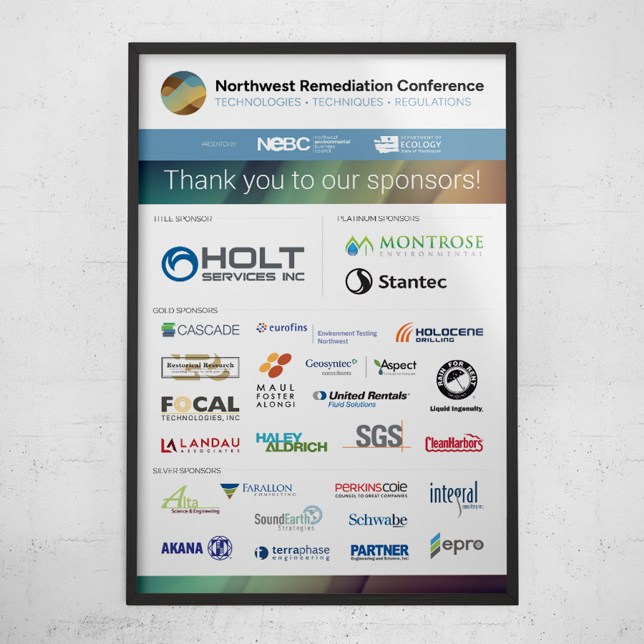The height and width of the screenshot is (644, 644).
Task: Click the Holt Services Inc logo
Action: coord(233,263)
